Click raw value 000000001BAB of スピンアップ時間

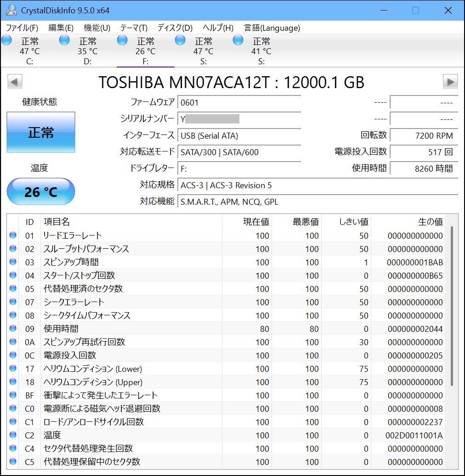click(x=414, y=262)
